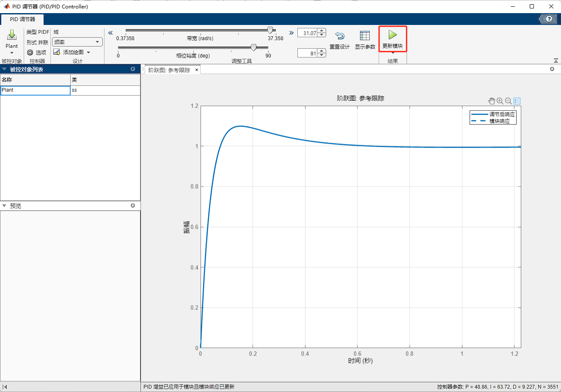Click the ss class cell
The image size is (561, 392).
[x=105, y=90]
